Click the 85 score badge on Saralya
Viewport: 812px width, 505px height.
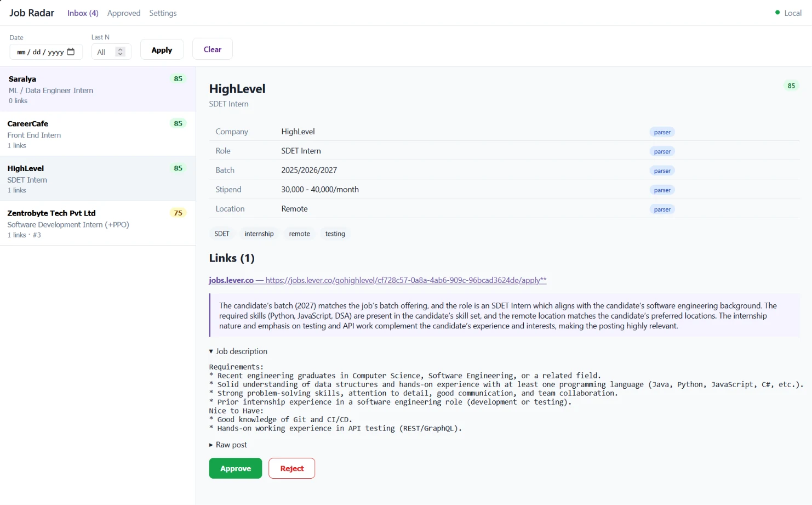click(178, 78)
